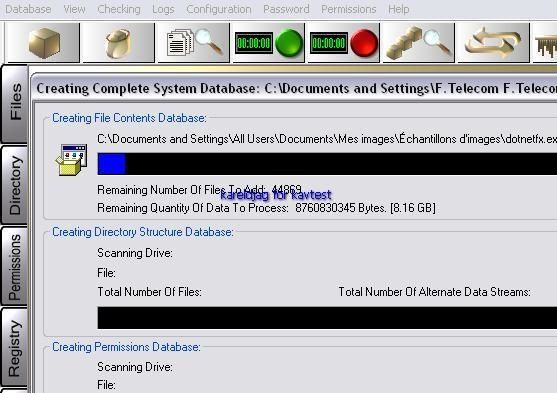
Task: Click 'Creating Directory Structure Database' heading
Action: point(143,232)
